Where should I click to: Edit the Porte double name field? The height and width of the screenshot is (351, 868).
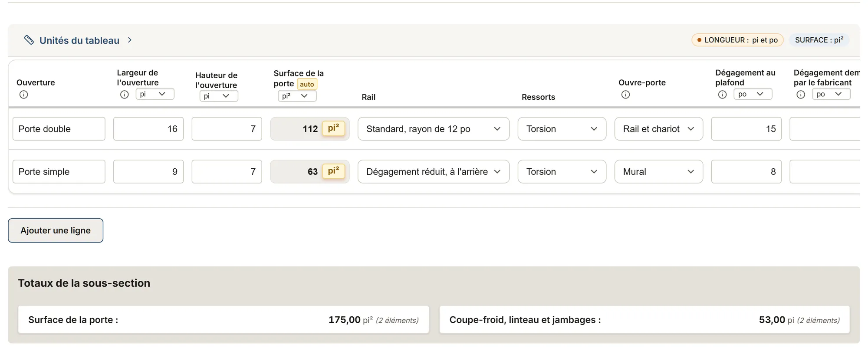click(59, 129)
